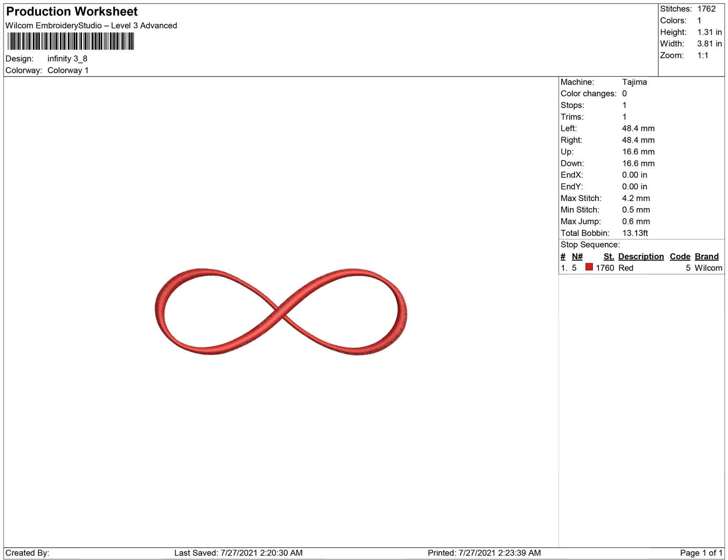
Task: Click the 'Colorway 1' value
Action: pyautogui.click(x=68, y=71)
